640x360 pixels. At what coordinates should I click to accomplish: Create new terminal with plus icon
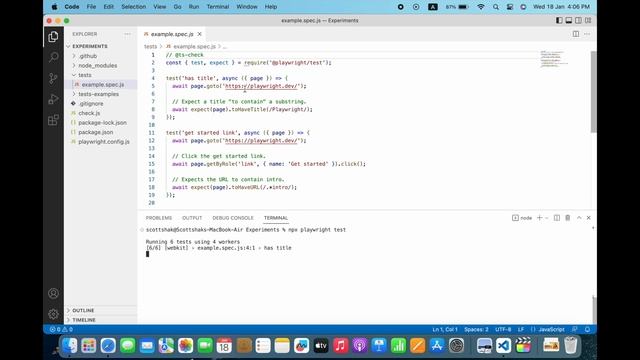(540, 218)
